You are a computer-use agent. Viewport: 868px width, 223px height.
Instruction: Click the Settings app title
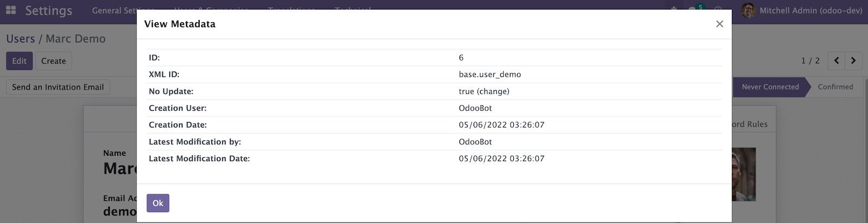48,11
